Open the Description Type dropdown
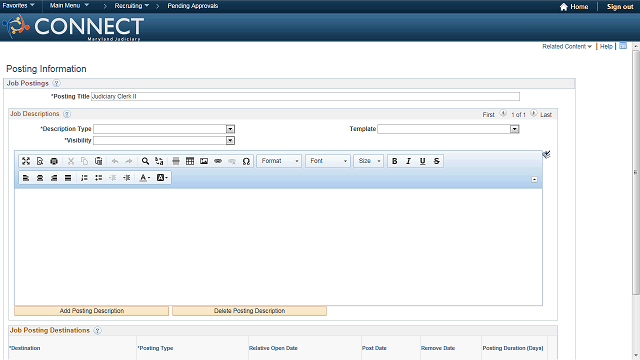The height and width of the screenshot is (360, 640). click(230, 129)
